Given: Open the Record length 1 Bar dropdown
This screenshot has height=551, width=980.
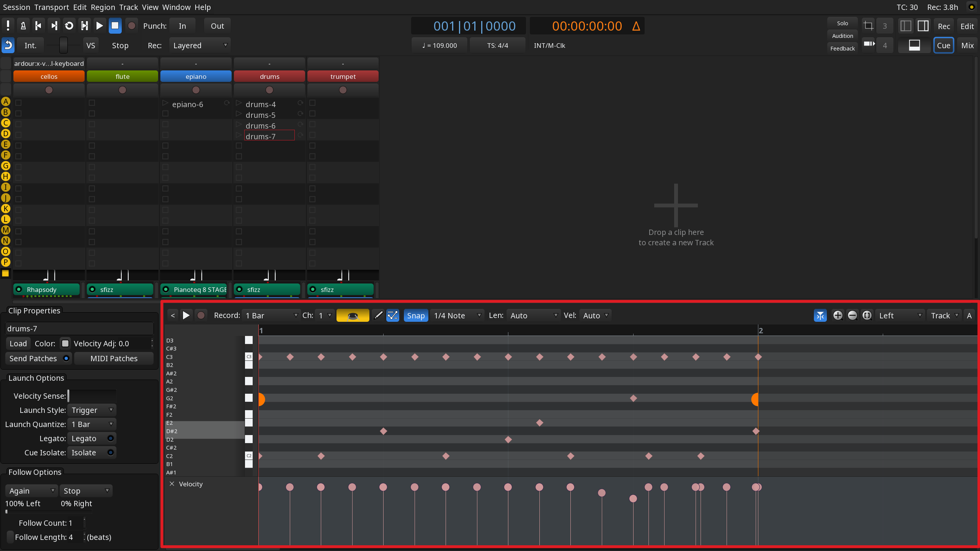Looking at the screenshot, I should [271, 315].
